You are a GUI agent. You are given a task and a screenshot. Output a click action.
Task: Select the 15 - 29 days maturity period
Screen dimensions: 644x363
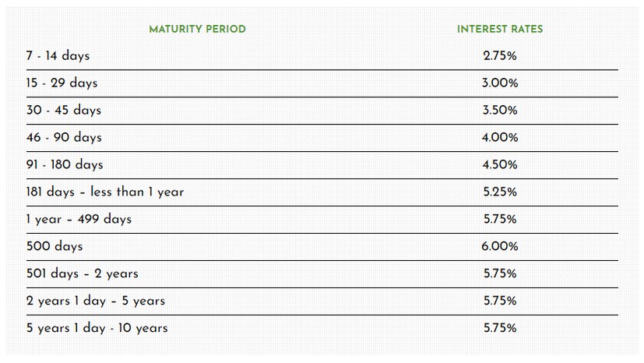pyautogui.click(x=62, y=83)
